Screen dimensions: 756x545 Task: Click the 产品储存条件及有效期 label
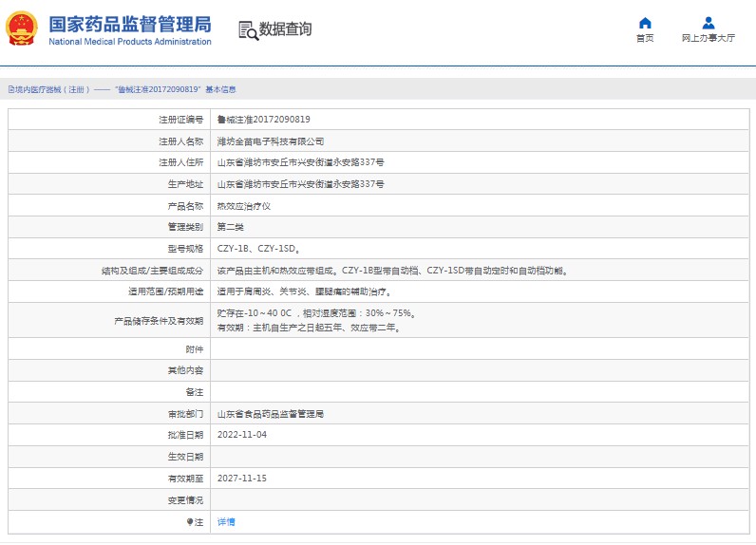pyautogui.click(x=159, y=321)
